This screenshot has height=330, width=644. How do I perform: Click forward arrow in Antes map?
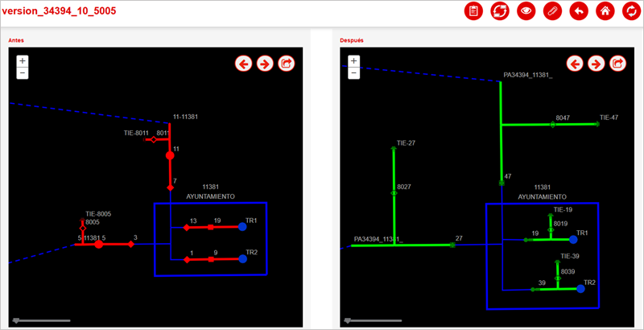(265, 64)
